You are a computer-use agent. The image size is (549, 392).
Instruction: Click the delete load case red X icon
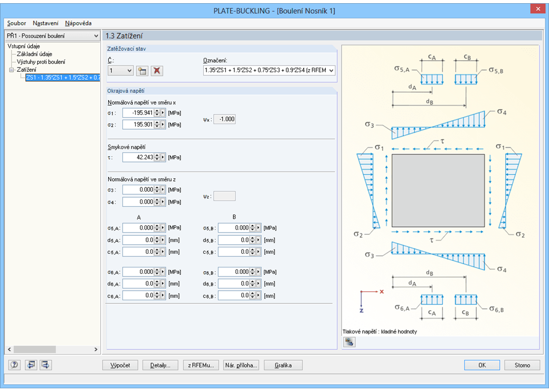(x=156, y=71)
